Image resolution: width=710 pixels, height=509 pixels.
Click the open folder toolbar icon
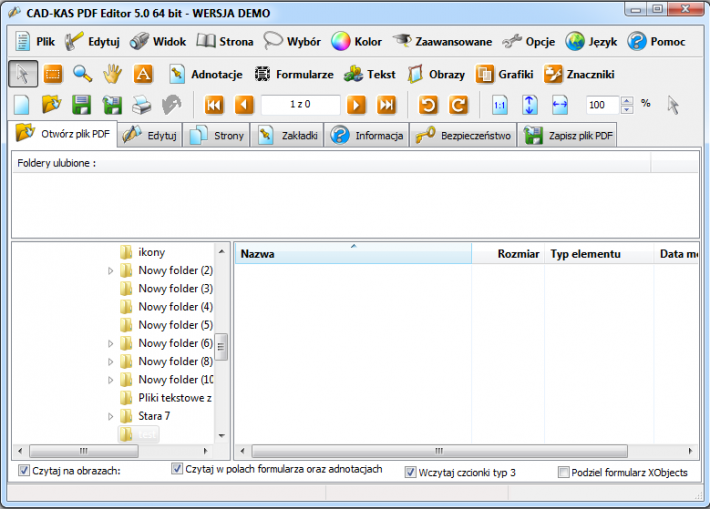click(x=51, y=105)
